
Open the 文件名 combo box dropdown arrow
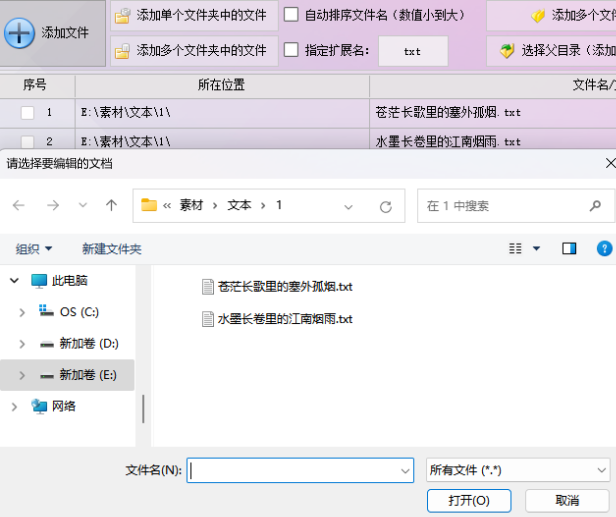pyautogui.click(x=405, y=471)
